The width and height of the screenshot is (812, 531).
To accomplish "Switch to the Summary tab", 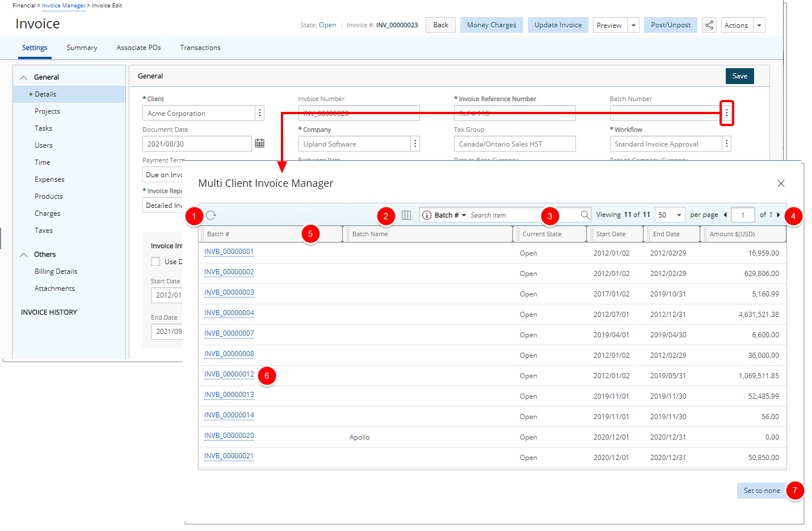I will [x=82, y=48].
